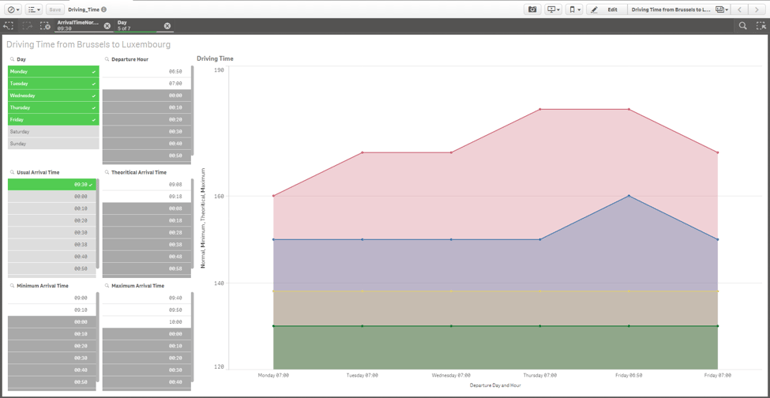This screenshot has height=398, width=770.
Task: Click the Edit sheet button
Action: [607, 9]
